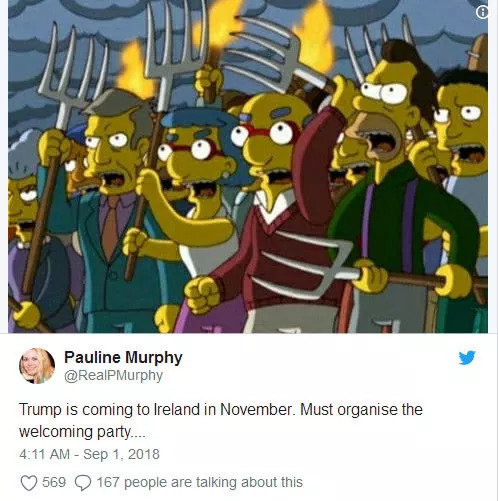Click the tweet text about Trump visiting Ireland
The image size is (498, 501).
(x=221, y=420)
